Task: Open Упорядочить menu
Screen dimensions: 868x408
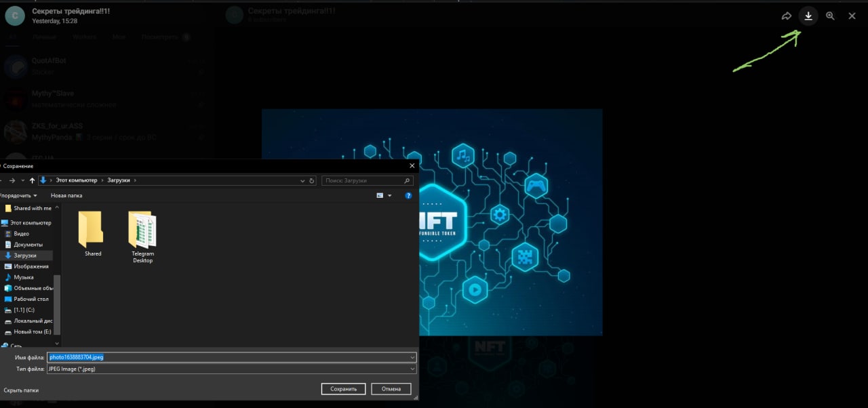Action: (x=18, y=195)
